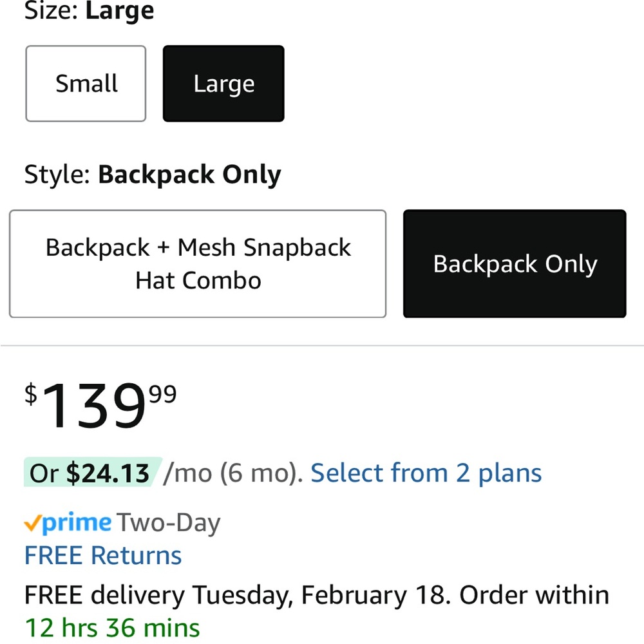Screen dimensions: 644x644
Task: Click the Style: Backpack Only heading
Action: tap(153, 173)
